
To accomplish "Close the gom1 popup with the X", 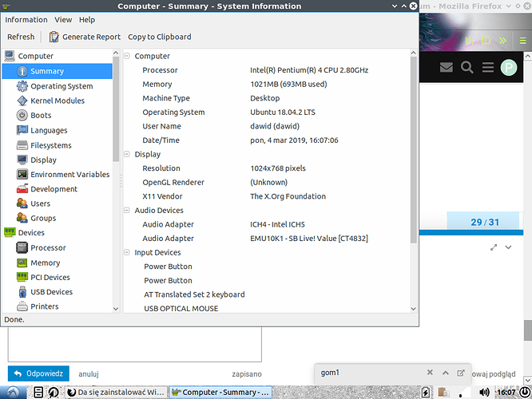I will pos(430,372).
